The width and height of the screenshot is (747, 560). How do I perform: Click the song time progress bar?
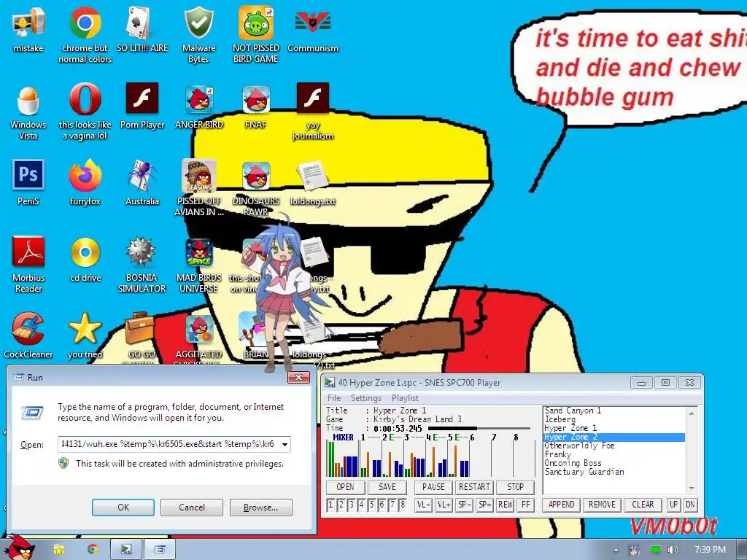(479, 429)
